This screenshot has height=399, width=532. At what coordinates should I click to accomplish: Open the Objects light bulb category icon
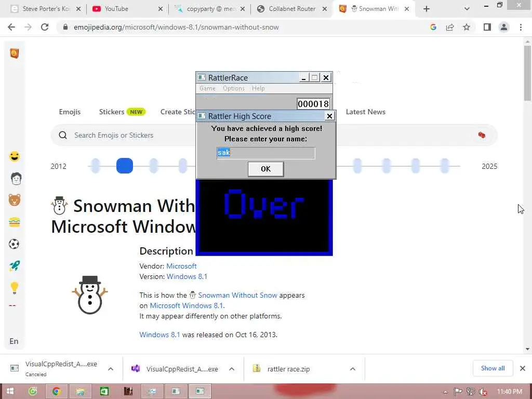click(14, 288)
